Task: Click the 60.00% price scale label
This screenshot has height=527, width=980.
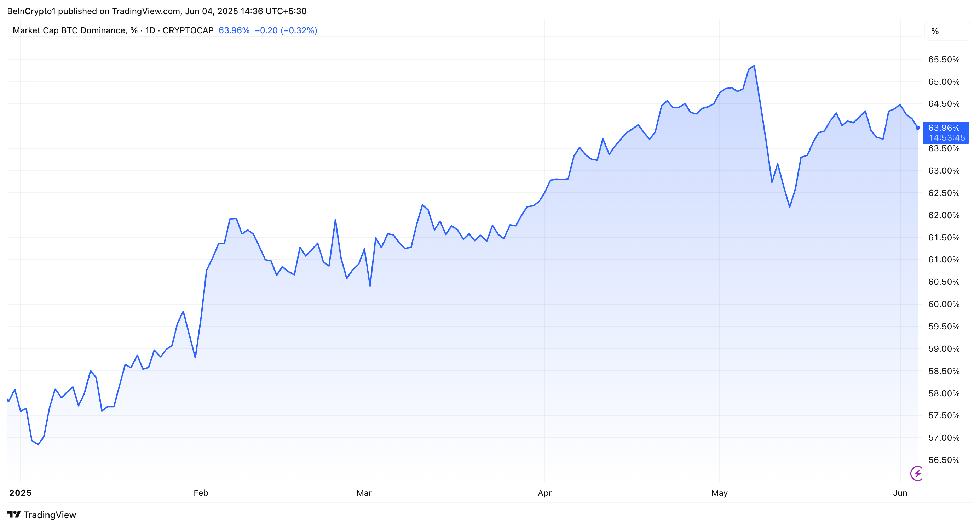Action: (x=944, y=304)
